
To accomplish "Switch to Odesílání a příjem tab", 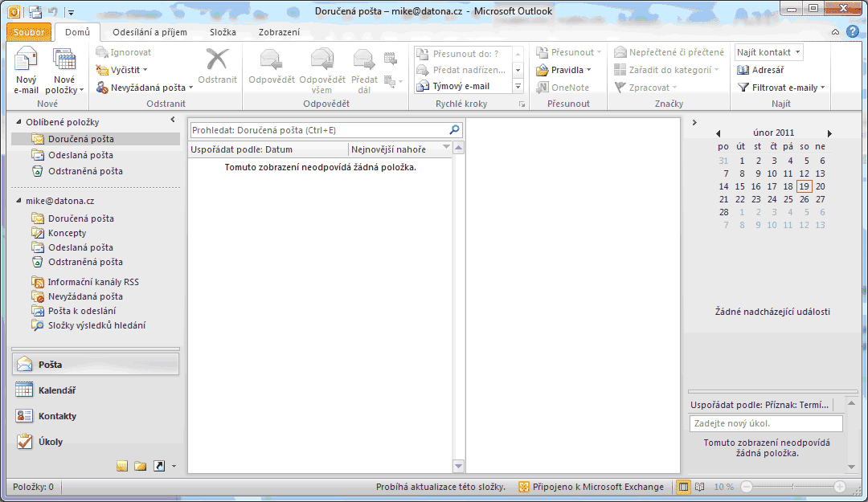I will 150,32.
